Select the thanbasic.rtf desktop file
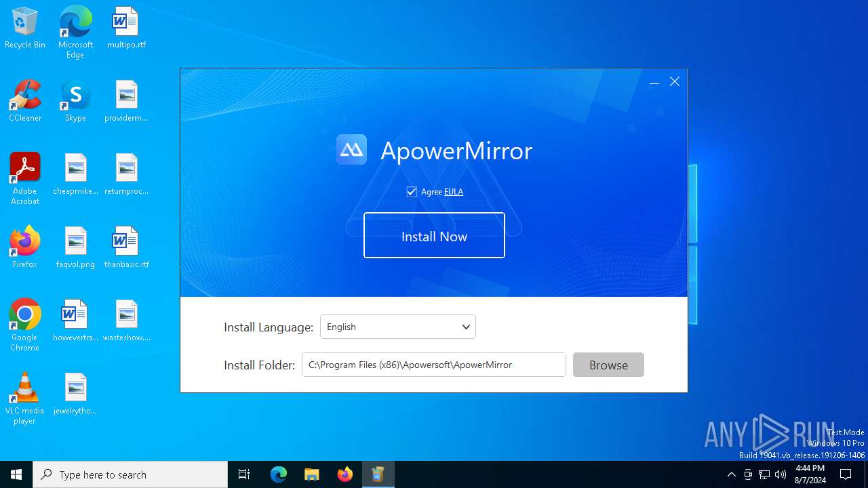The image size is (868, 488). pos(126,248)
